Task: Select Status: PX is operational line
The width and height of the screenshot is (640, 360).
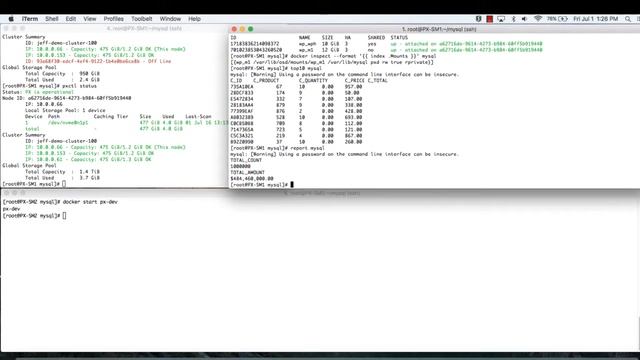Action: [38, 92]
